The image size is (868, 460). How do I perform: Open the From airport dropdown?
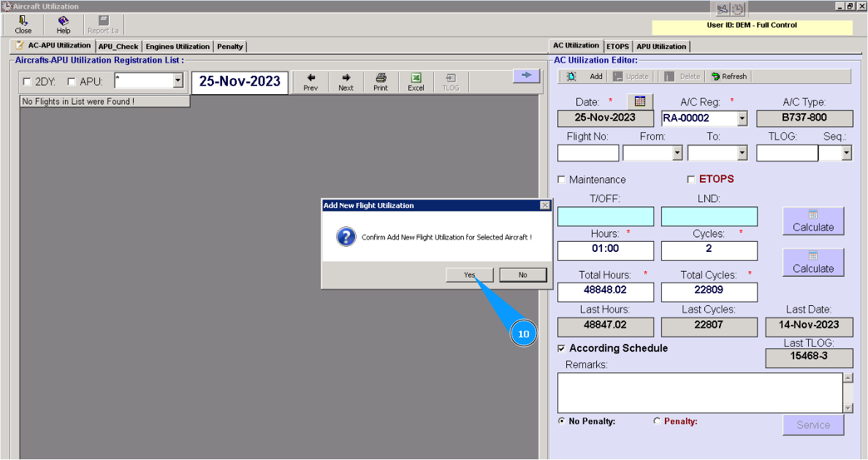click(677, 153)
